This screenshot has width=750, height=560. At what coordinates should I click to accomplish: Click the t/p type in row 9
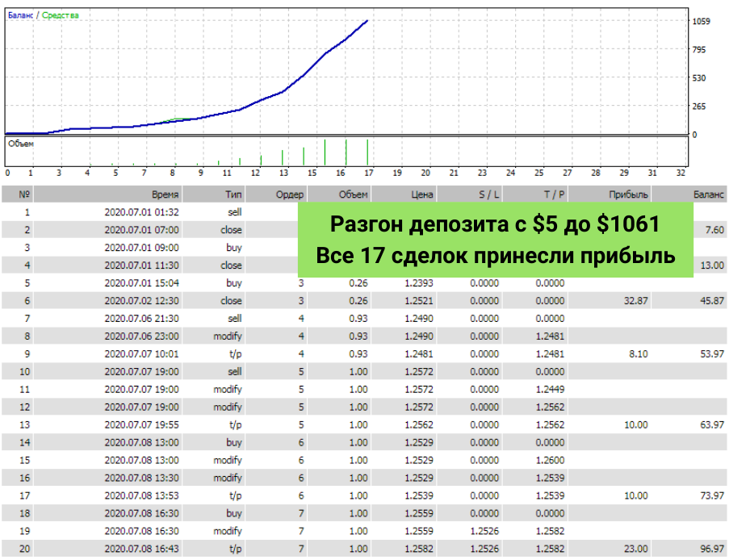(x=235, y=354)
